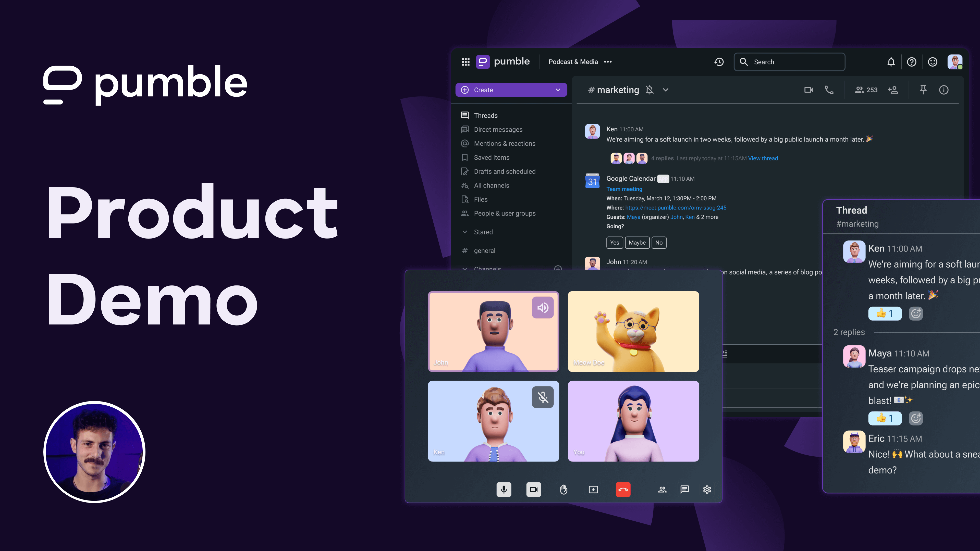Toggle the notification bell on #marketing channel
The image size is (980, 551).
click(x=650, y=90)
